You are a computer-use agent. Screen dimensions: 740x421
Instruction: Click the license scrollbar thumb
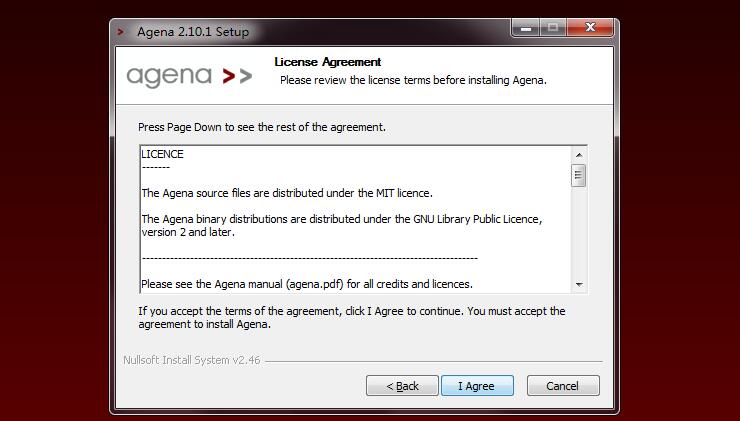579,176
